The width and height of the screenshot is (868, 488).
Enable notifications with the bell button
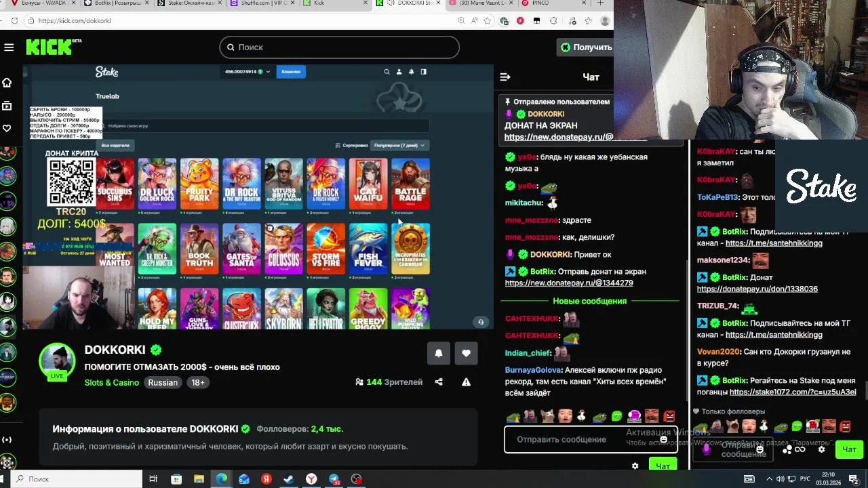pos(439,353)
